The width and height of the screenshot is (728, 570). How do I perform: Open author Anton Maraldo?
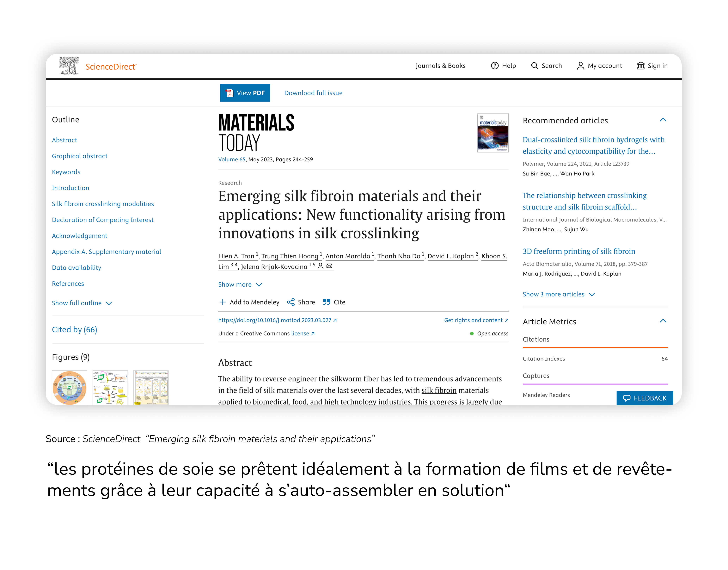click(x=350, y=256)
